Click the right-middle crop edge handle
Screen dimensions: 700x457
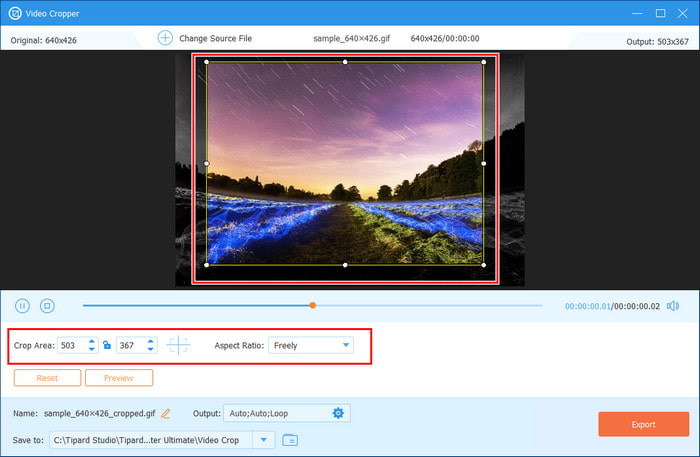point(484,164)
